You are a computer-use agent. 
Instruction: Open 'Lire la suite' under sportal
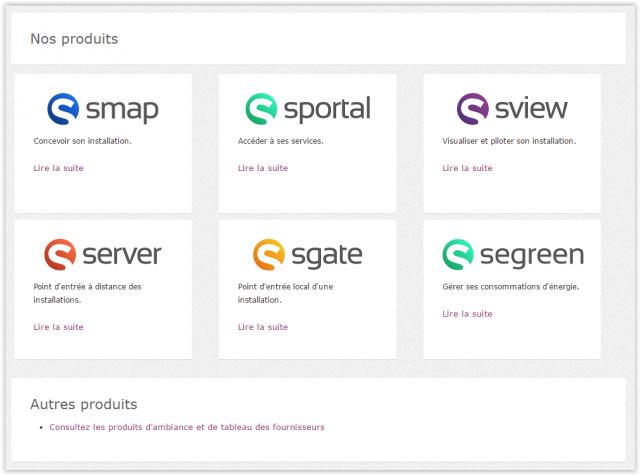click(263, 168)
